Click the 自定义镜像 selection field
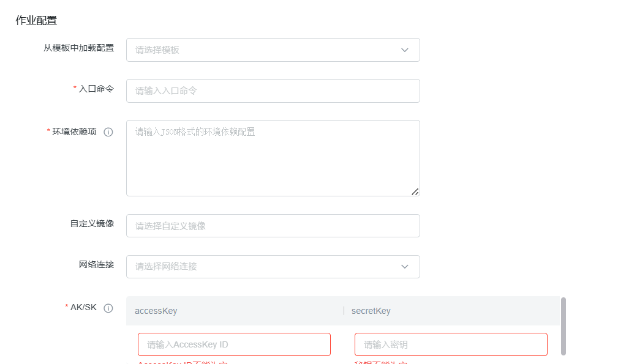This screenshot has width=637, height=364. [273, 226]
